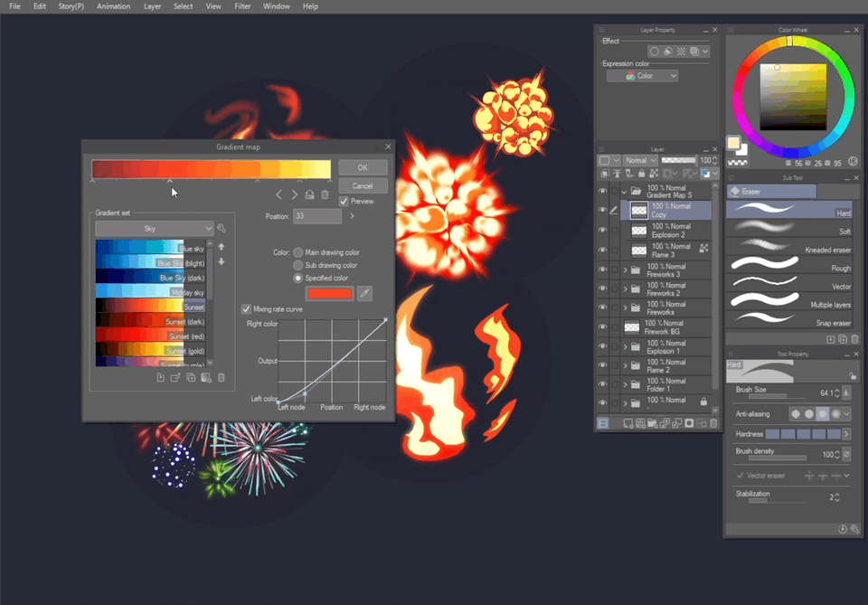This screenshot has height=605, width=868.
Task: Choose the Snap eraser sub tool
Action: (x=789, y=320)
